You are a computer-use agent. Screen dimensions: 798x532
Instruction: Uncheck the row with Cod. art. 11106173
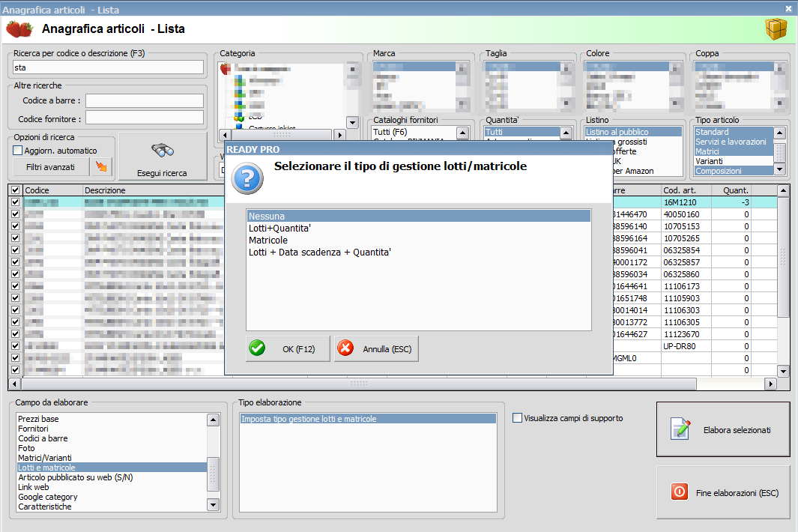(15, 286)
